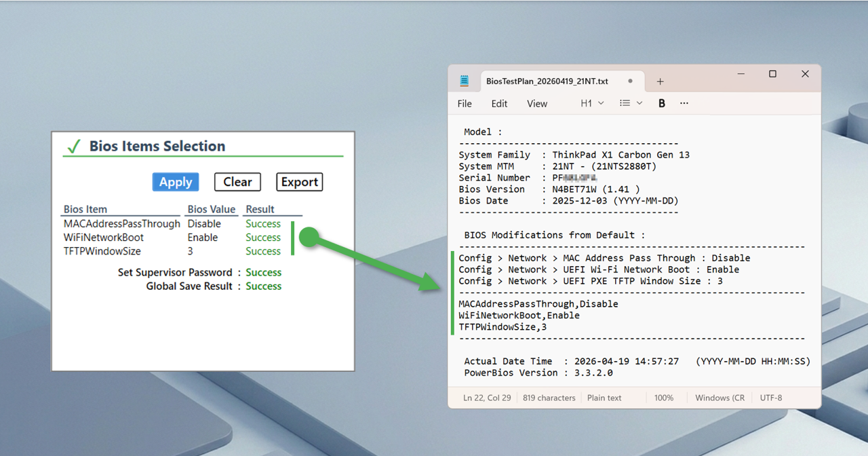The width and height of the screenshot is (868, 456).
Task: Click the Clear button in Bios Items Selection
Action: 237,182
